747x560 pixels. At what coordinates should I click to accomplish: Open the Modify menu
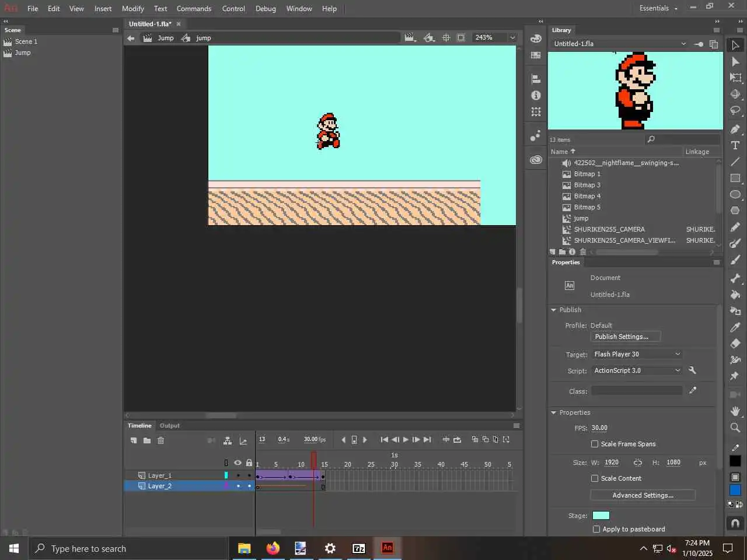point(133,9)
